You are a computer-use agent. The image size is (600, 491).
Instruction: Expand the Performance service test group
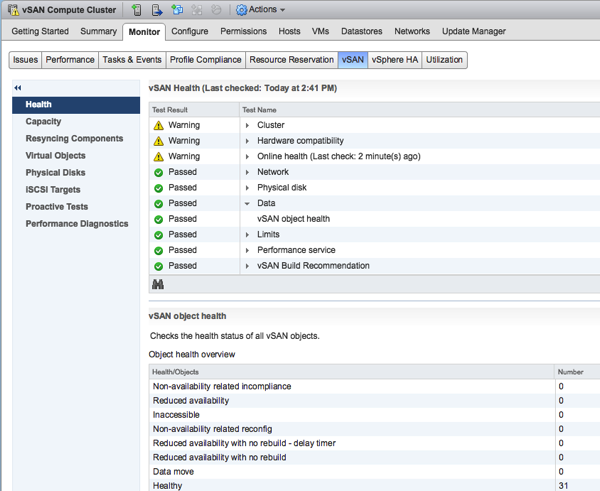tap(247, 250)
